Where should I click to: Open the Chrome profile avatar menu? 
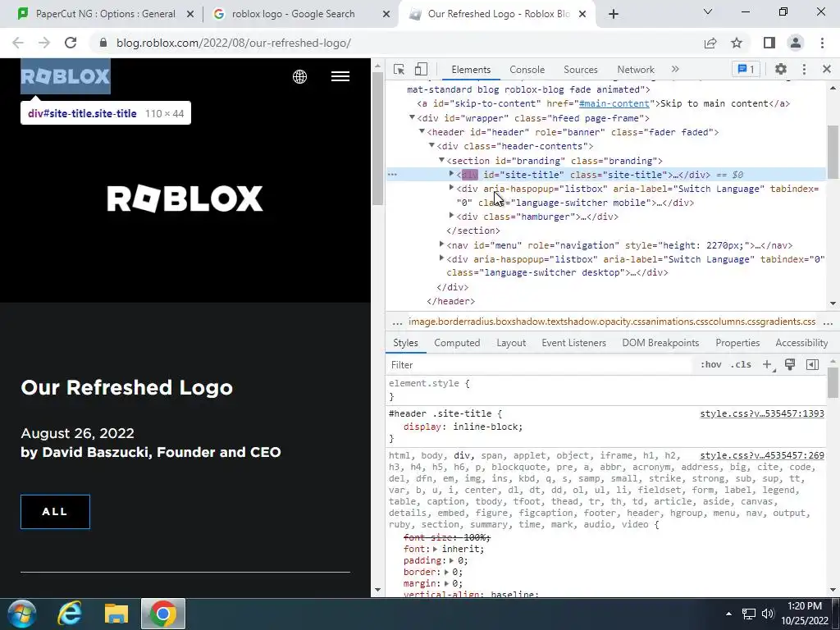796,43
